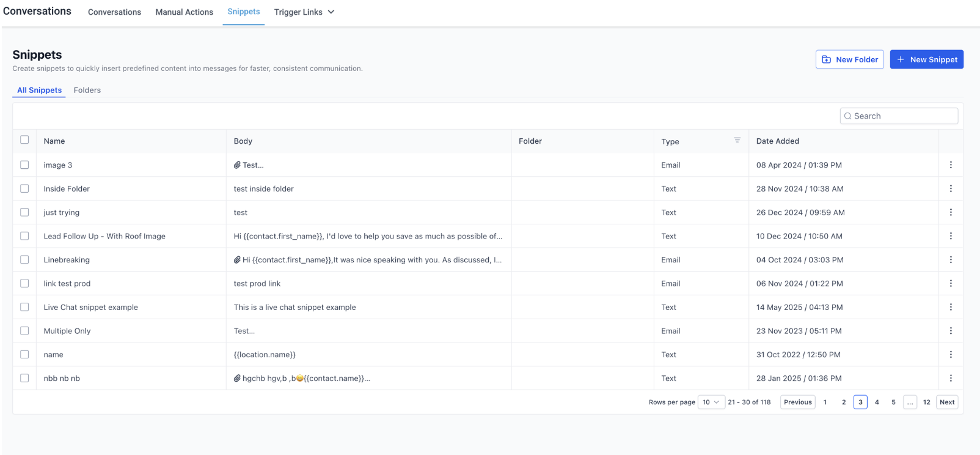Create a New Snippet
The width and height of the screenshot is (980, 455).
pyautogui.click(x=926, y=59)
